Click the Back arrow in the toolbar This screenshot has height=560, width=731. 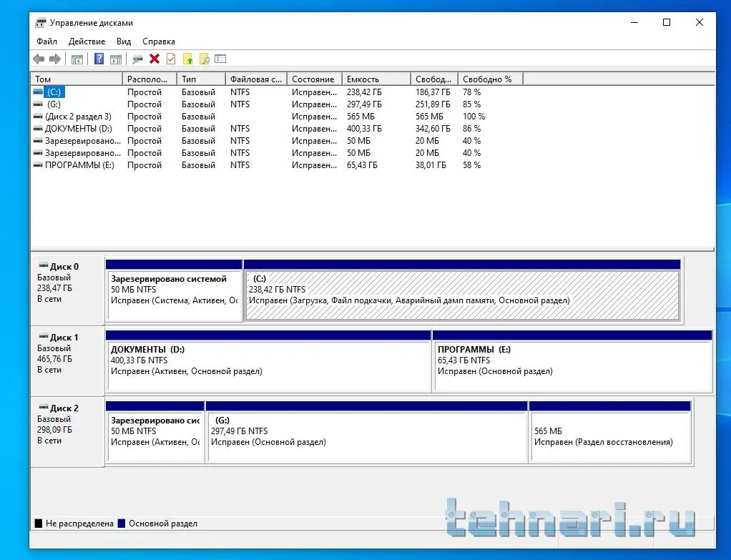(x=39, y=59)
